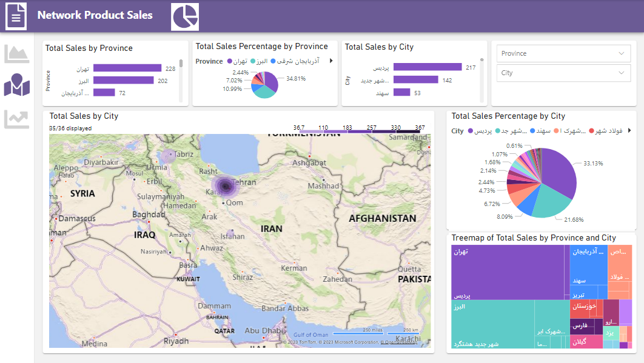This screenshot has width=644, height=363.
Task: Select the یزد light blue treemap tile
Action: pos(611,333)
